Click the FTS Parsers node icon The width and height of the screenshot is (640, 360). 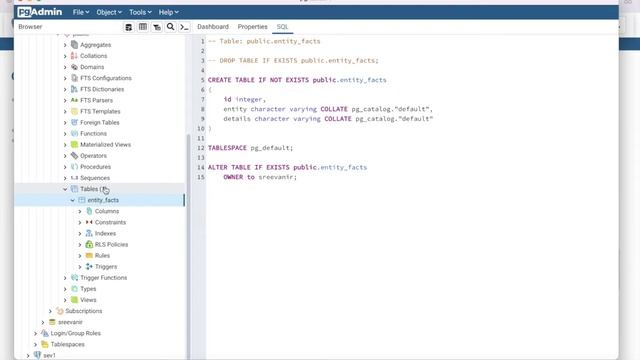pyautogui.click(x=74, y=100)
